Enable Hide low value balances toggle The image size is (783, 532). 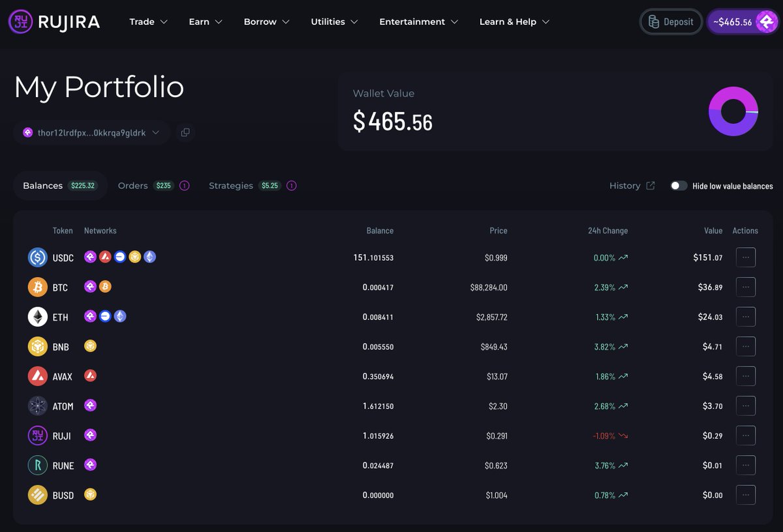(x=679, y=186)
